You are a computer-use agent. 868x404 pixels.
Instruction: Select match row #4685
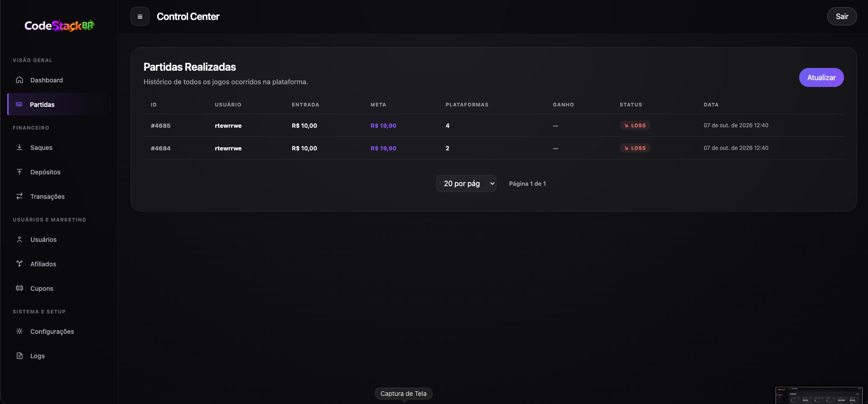click(x=494, y=125)
